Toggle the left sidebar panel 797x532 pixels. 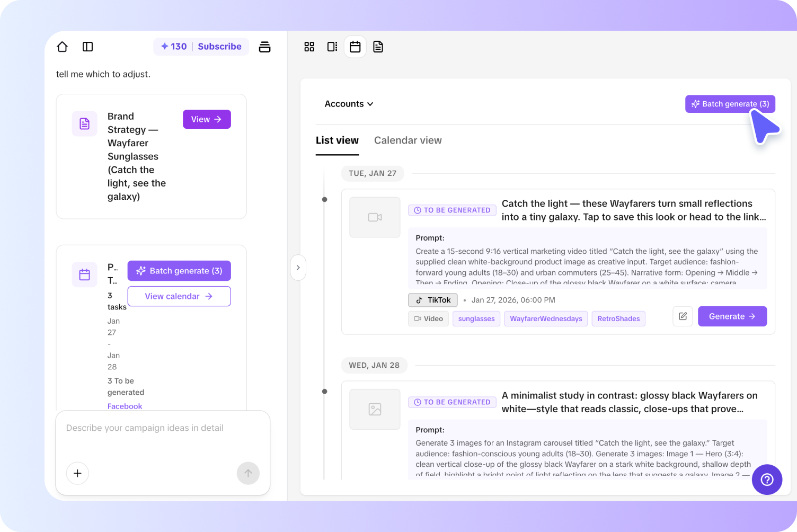tap(87, 47)
